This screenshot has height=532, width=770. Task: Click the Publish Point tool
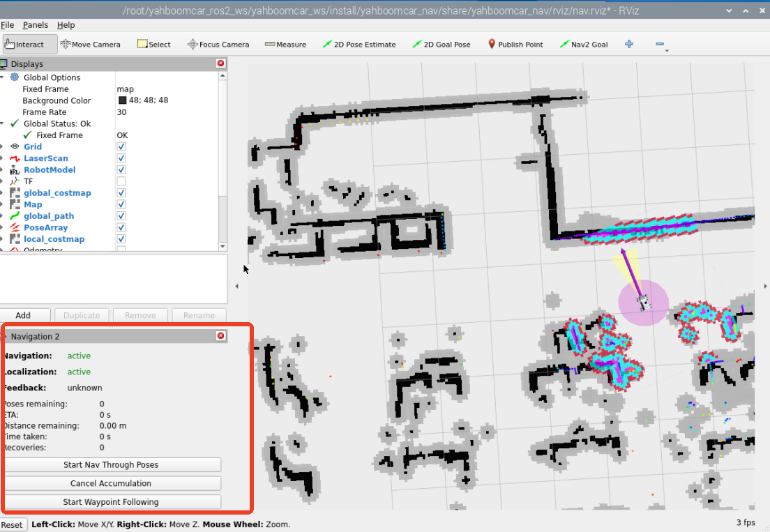coord(515,44)
